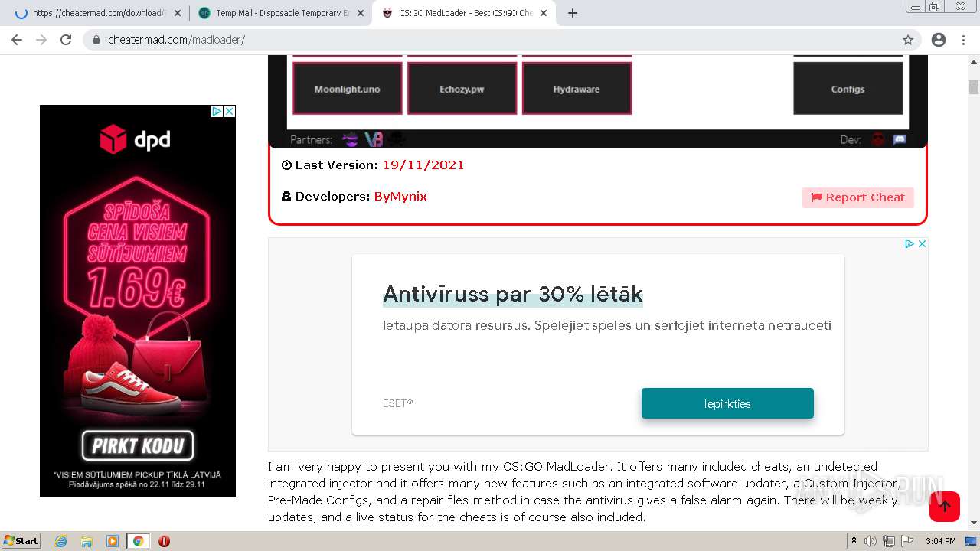Viewport: 980px width, 551px height.
Task: Click the vertical scrollbar thumb
Action: click(x=974, y=86)
